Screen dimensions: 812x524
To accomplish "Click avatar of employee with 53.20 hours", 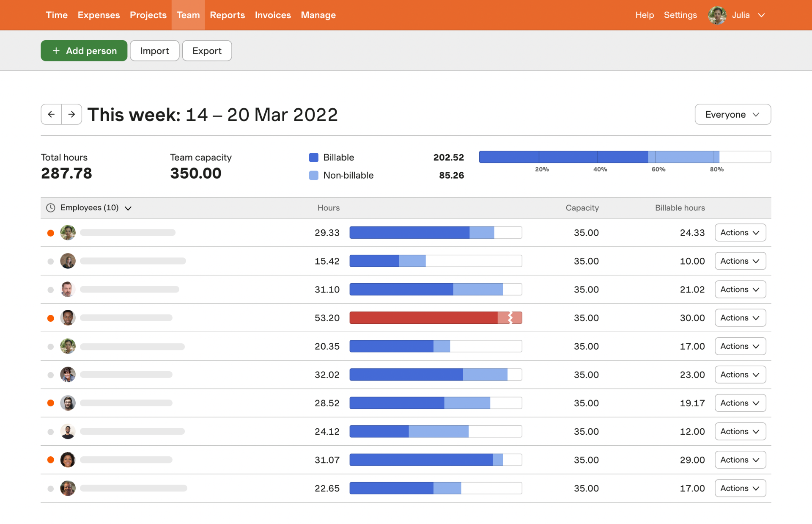I will click(x=68, y=318).
